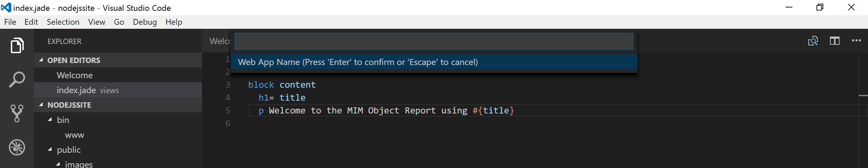Click the Web App Name input field

click(434, 41)
